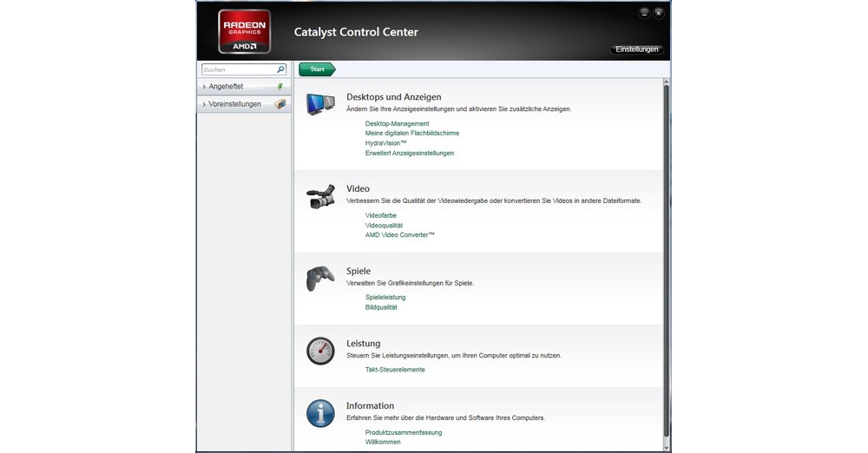Image resolution: width=868 pixels, height=453 pixels.
Task: Click the vertical scrollbar thumb
Action: coord(667,260)
